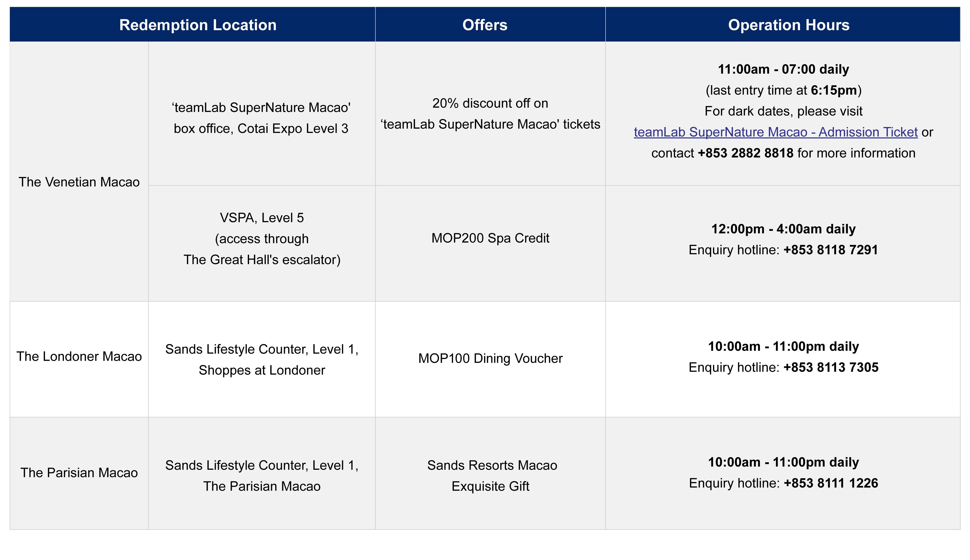Click the Londoner hotline +853 8113 7305
This screenshot has width=970, height=560.
tap(831, 367)
